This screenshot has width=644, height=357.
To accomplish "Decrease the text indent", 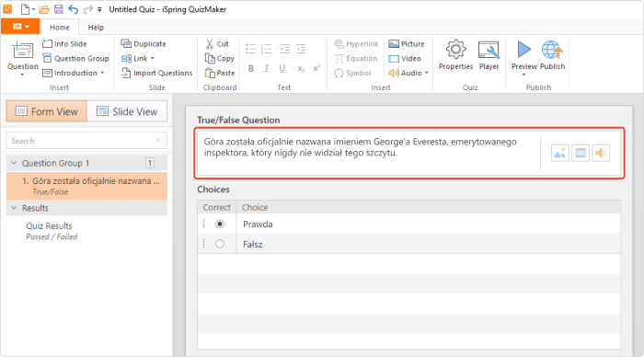I will pyautogui.click(x=284, y=49).
